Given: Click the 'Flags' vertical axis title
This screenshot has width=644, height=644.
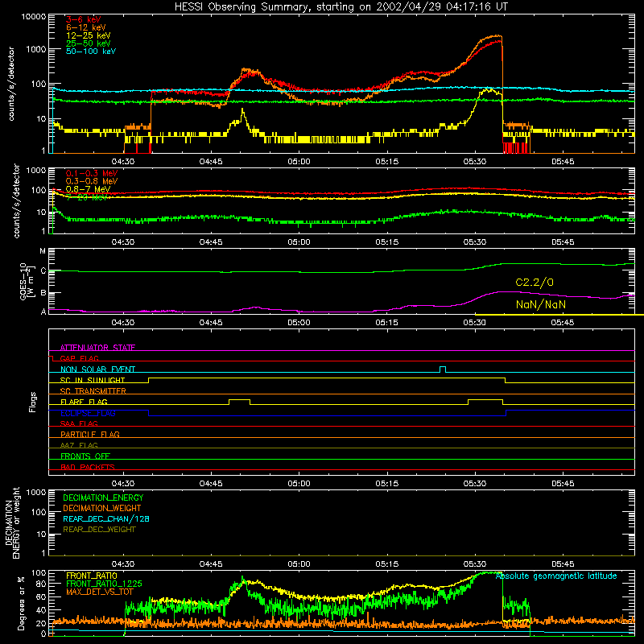Looking at the screenshot, I should [x=33, y=402].
